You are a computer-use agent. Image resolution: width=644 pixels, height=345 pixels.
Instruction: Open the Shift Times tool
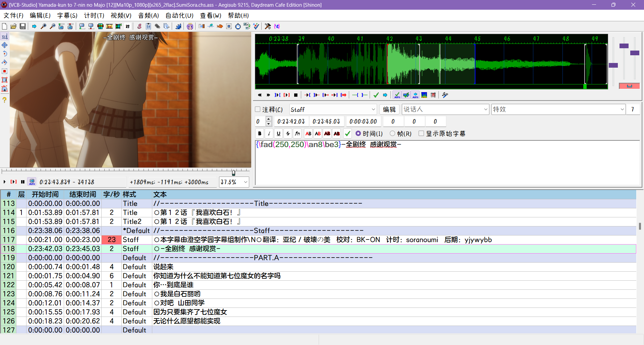click(202, 26)
